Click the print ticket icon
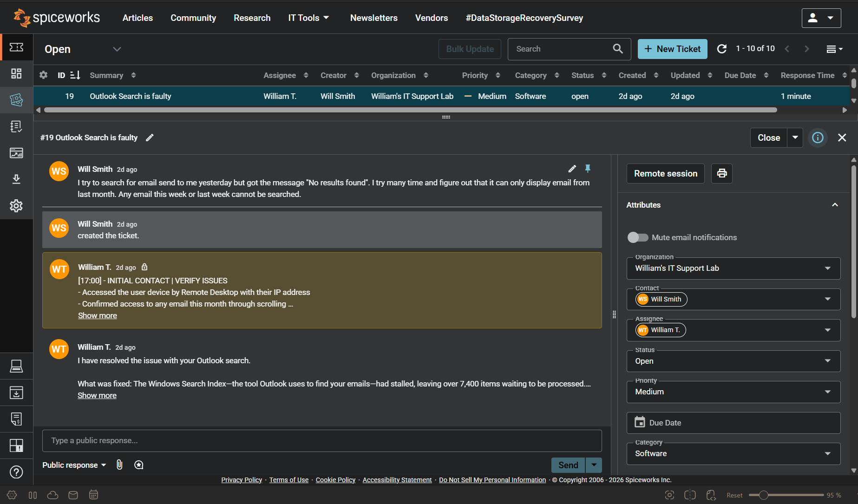Viewport: 858px width, 504px height. point(721,173)
